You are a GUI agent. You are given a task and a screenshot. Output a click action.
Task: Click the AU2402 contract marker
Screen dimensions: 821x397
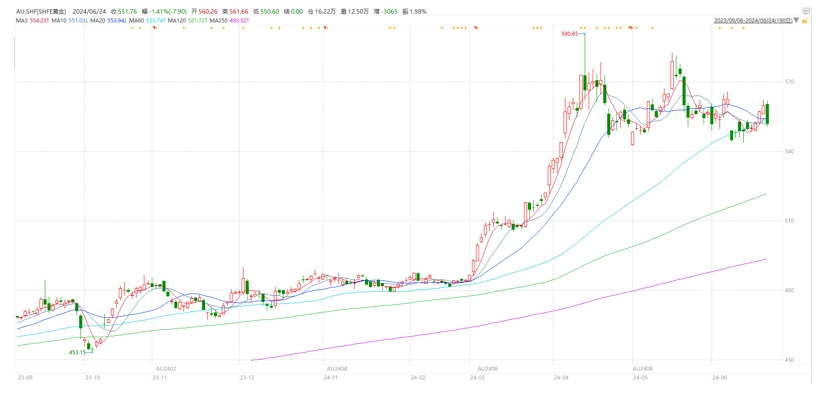point(167,369)
